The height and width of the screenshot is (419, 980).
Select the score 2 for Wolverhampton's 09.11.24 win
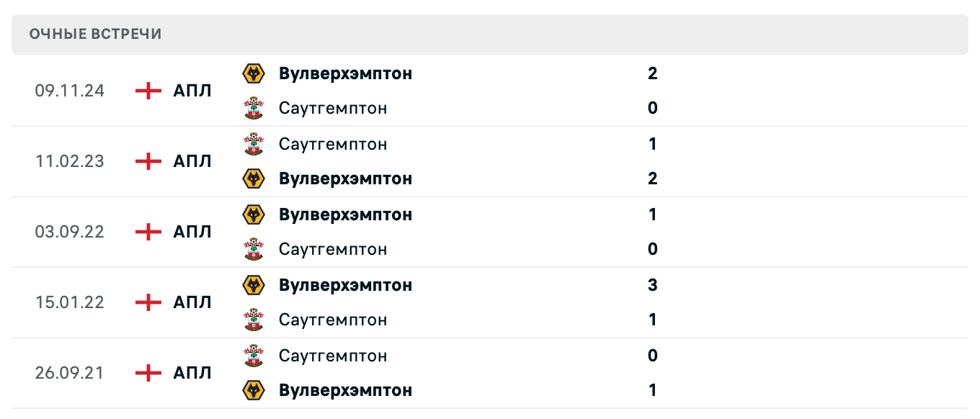[652, 73]
